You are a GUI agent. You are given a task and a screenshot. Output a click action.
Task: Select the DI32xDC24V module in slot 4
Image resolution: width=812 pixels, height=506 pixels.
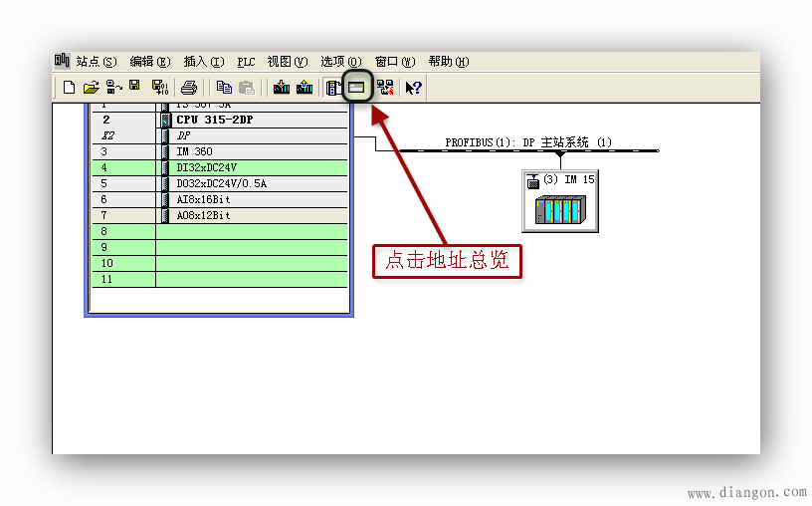point(206,167)
